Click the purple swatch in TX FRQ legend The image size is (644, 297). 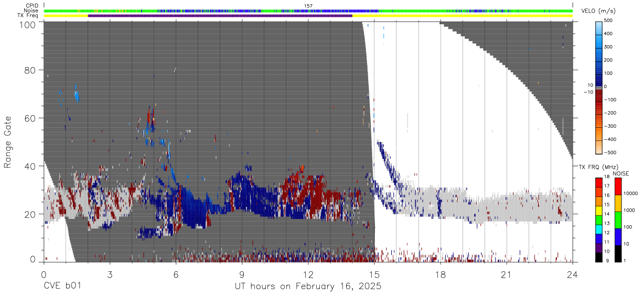click(599, 247)
